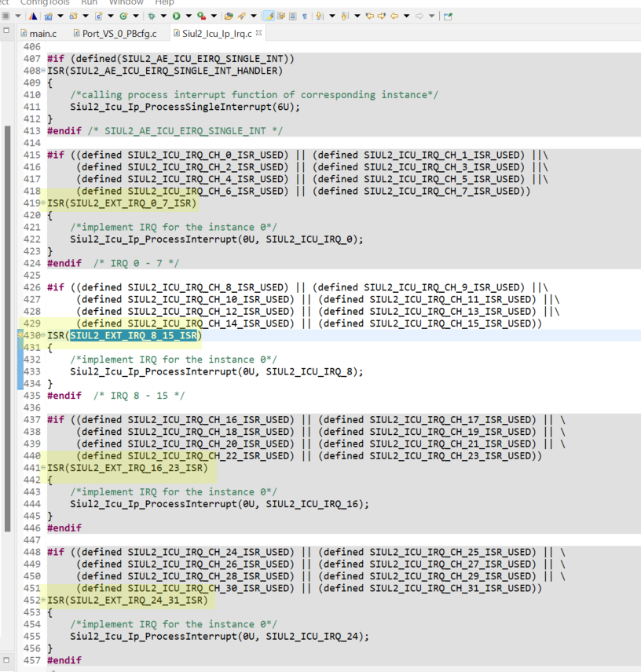
Task: Close the Siul2_Icu_Ip_Irq.c tab
Action: point(259,32)
